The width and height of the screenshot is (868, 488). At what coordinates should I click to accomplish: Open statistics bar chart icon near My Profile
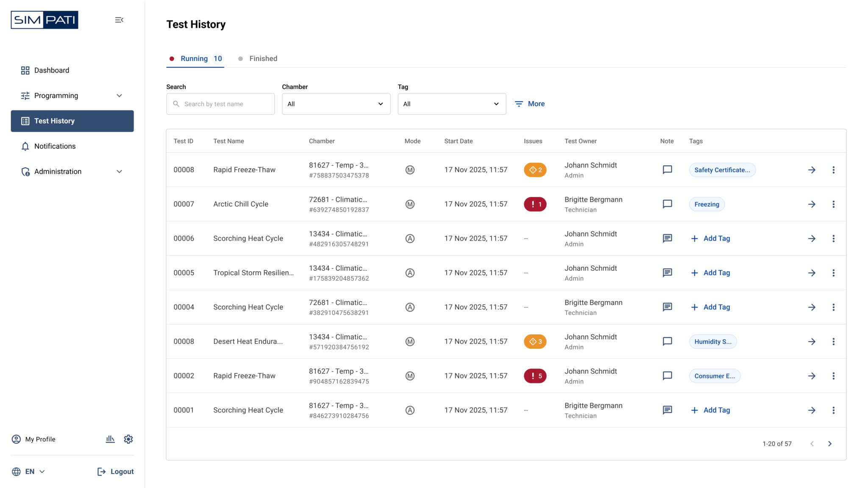(x=110, y=439)
